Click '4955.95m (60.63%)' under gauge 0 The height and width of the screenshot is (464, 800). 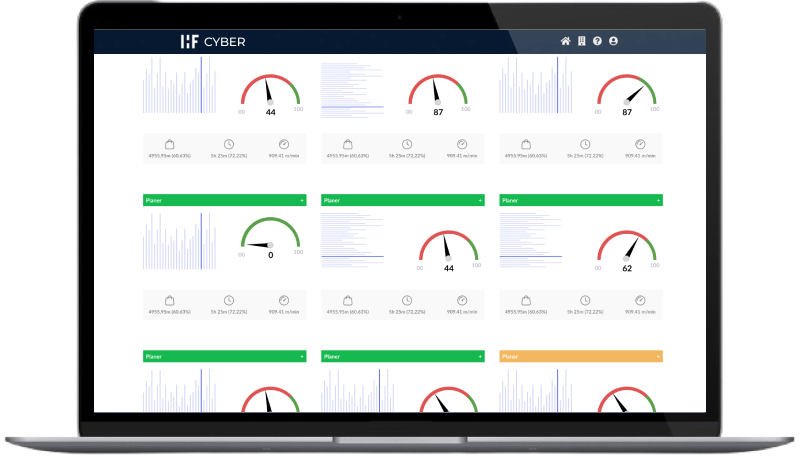[x=169, y=312]
